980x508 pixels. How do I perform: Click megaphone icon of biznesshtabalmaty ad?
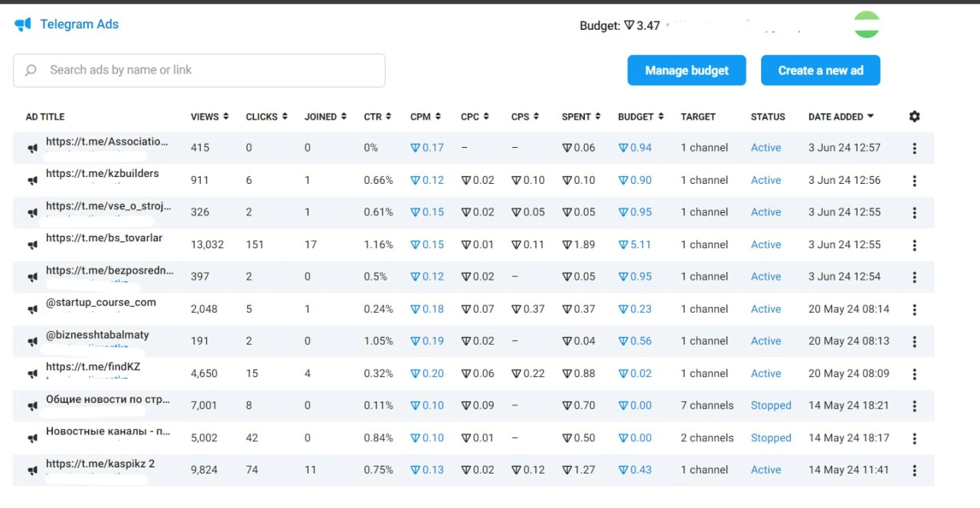tap(32, 342)
